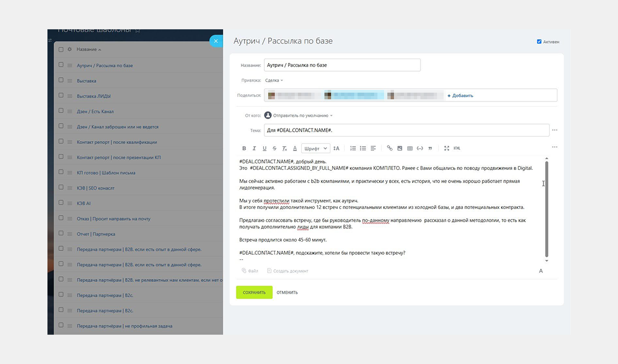Switch to HTML editing mode
The image size is (618, 364).
click(457, 148)
